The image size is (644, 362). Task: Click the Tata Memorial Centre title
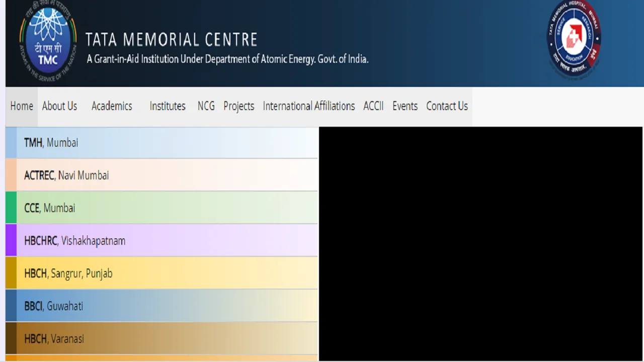click(172, 40)
